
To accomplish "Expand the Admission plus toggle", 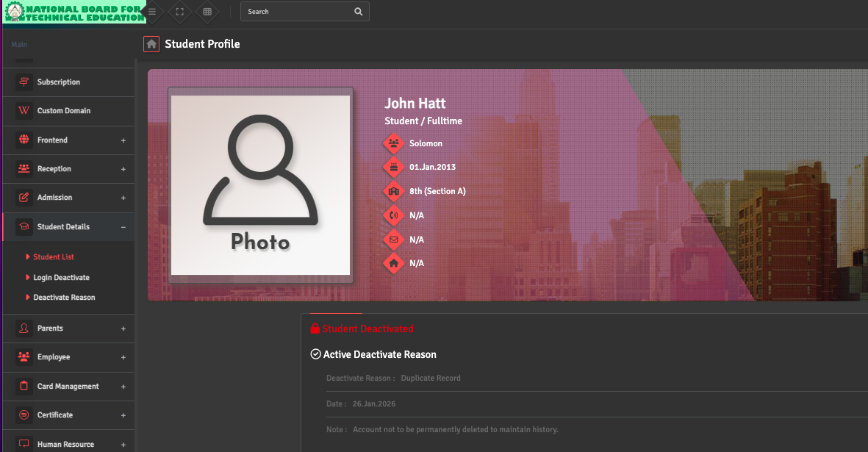I will (x=123, y=198).
